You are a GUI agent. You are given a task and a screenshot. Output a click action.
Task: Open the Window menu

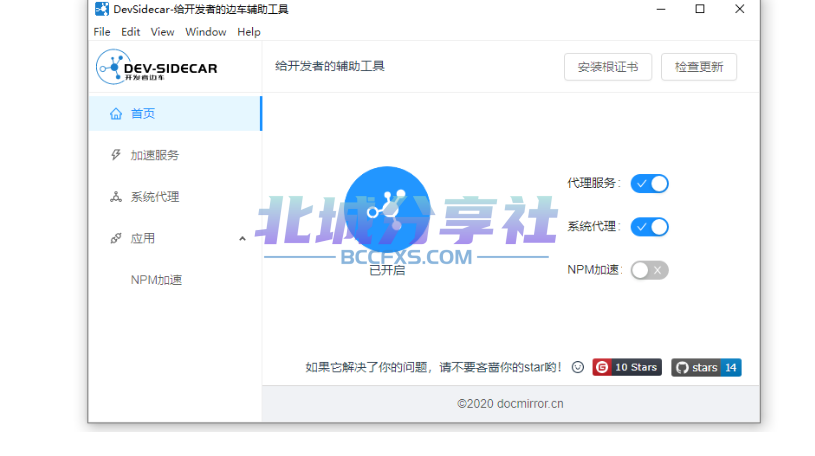coord(206,32)
